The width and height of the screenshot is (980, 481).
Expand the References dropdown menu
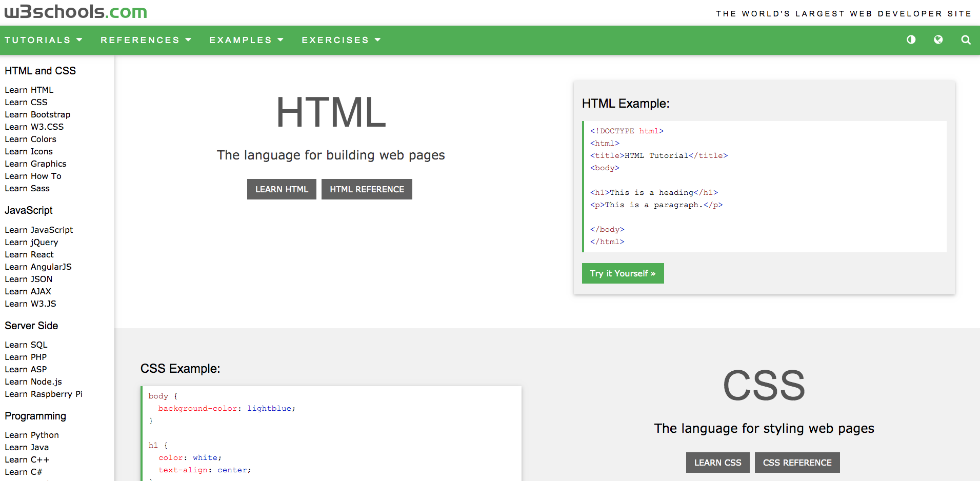[146, 40]
